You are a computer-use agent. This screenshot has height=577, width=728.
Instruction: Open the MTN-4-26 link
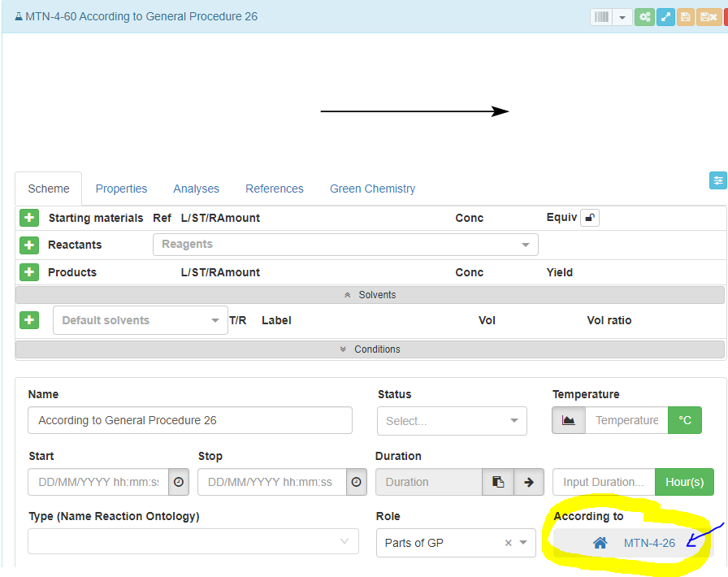pyautogui.click(x=649, y=543)
